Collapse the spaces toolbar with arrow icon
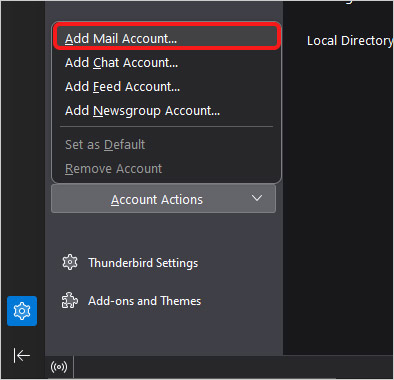The width and height of the screenshot is (394, 380). (22, 355)
